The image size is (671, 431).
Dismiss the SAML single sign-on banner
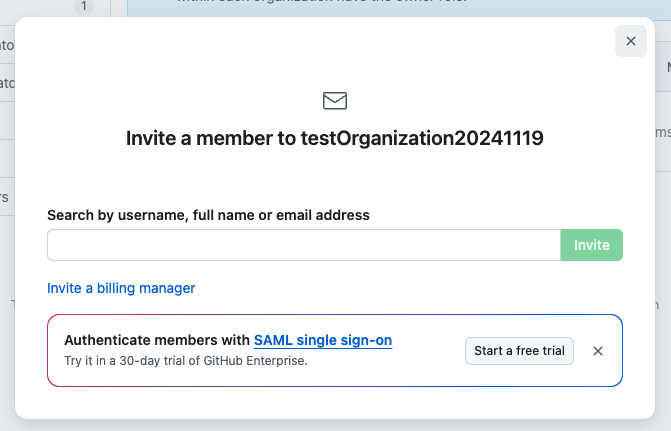tap(598, 351)
